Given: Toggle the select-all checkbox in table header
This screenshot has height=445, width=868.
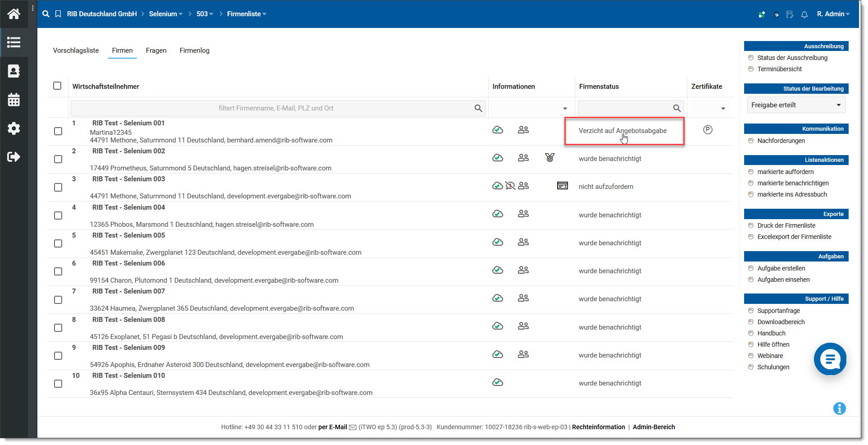Looking at the screenshot, I should point(57,86).
